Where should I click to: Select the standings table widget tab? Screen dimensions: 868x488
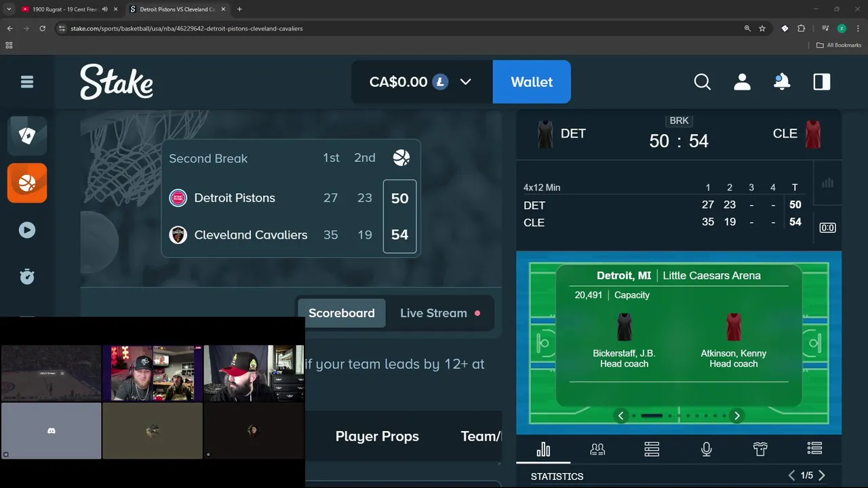click(652, 449)
